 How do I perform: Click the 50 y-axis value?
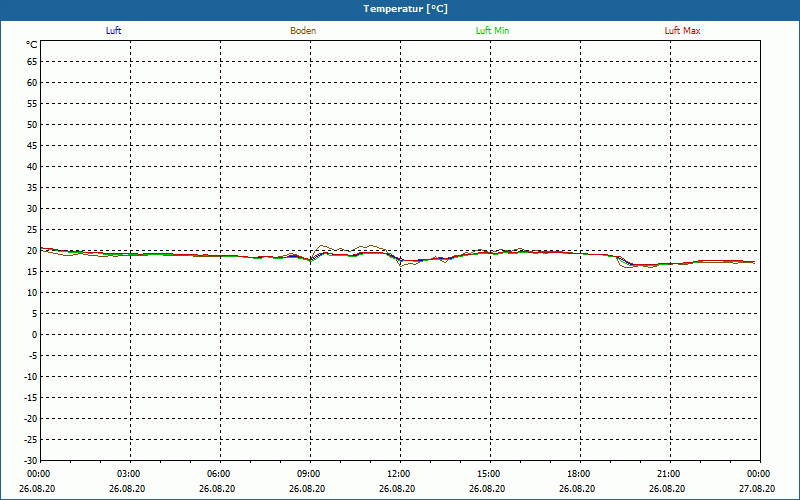click(x=32, y=124)
